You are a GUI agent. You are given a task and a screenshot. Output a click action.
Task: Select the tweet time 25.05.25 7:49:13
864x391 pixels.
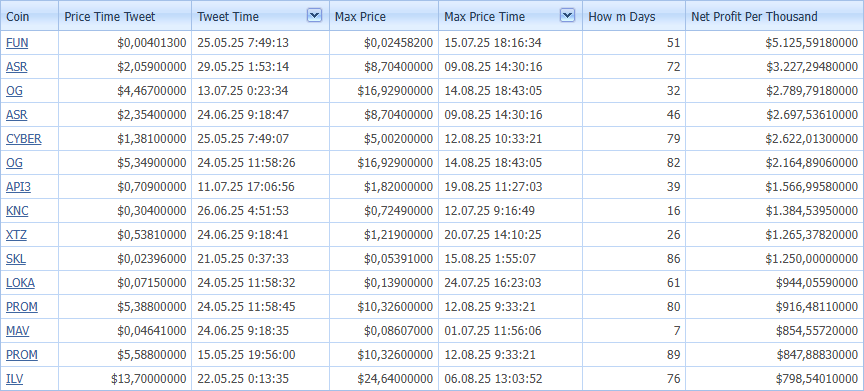[x=260, y=43]
